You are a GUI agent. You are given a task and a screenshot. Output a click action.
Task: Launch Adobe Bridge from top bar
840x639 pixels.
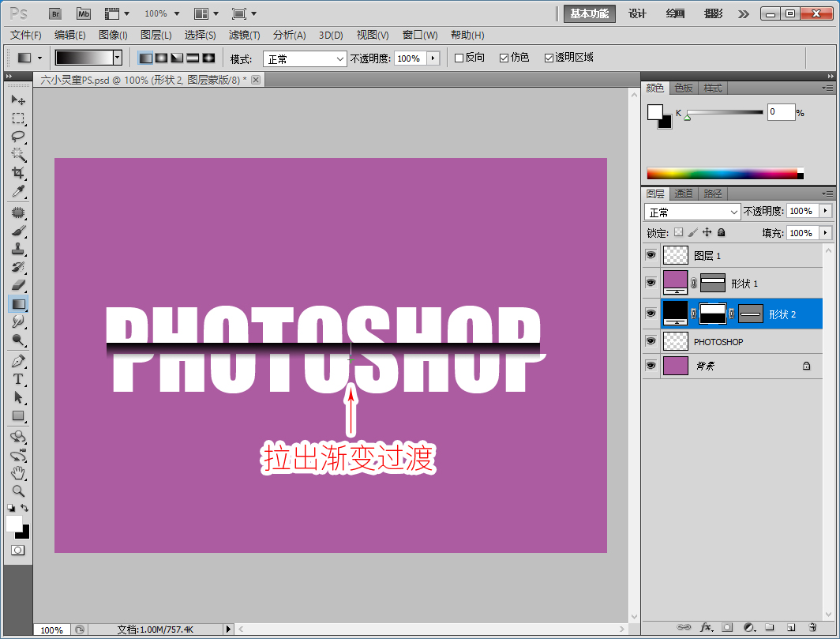pos(55,13)
